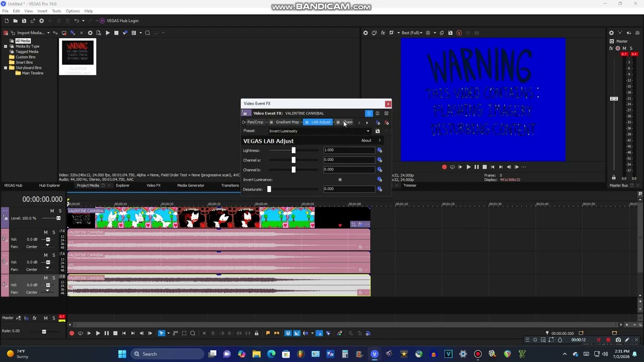Toggle the Invert Luminance checkbox
Screen dimensions: 644x362
[x=340, y=179]
